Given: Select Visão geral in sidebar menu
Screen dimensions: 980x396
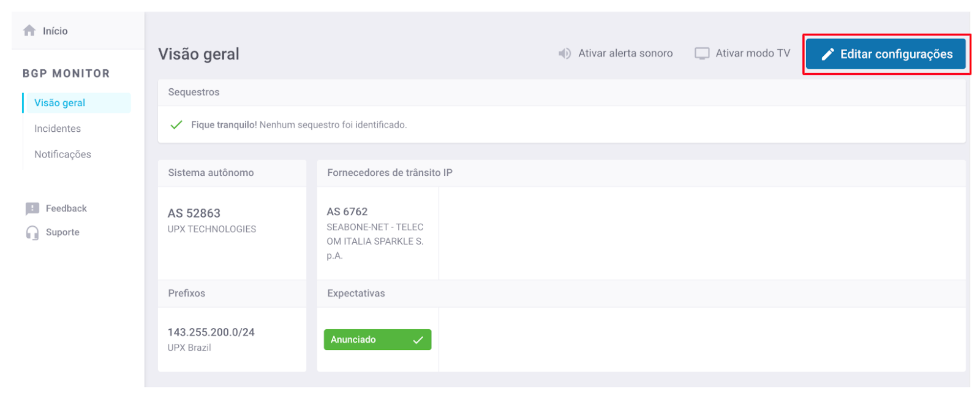Looking at the screenshot, I should [77, 103].
